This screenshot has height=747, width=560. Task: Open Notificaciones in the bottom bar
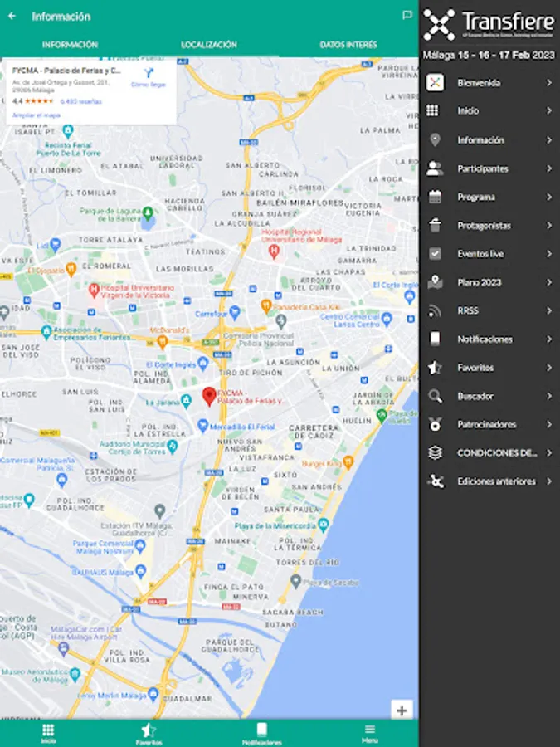pos(261,733)
